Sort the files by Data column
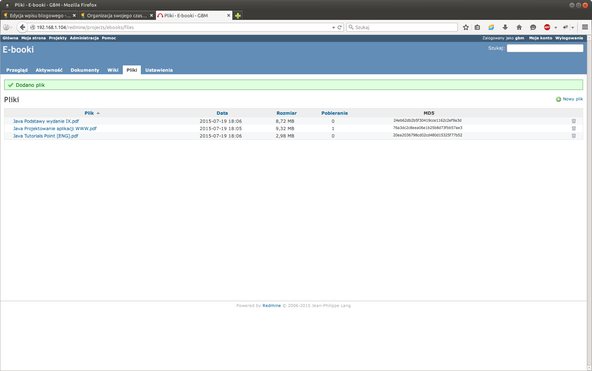The image size is (592, 371). (222, 113)
